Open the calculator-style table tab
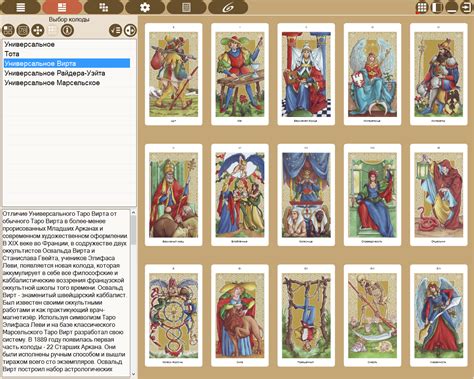 [x=186, y=7]
